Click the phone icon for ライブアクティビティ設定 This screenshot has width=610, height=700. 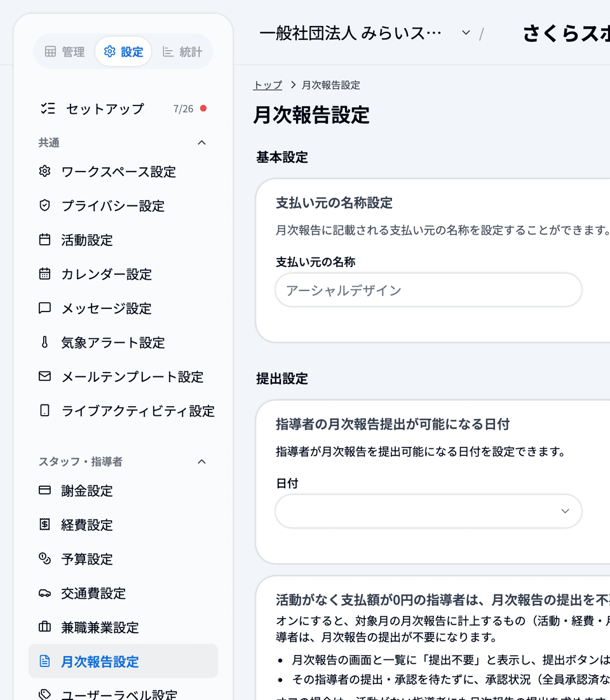pyautogui.click(x=44, y=410)
